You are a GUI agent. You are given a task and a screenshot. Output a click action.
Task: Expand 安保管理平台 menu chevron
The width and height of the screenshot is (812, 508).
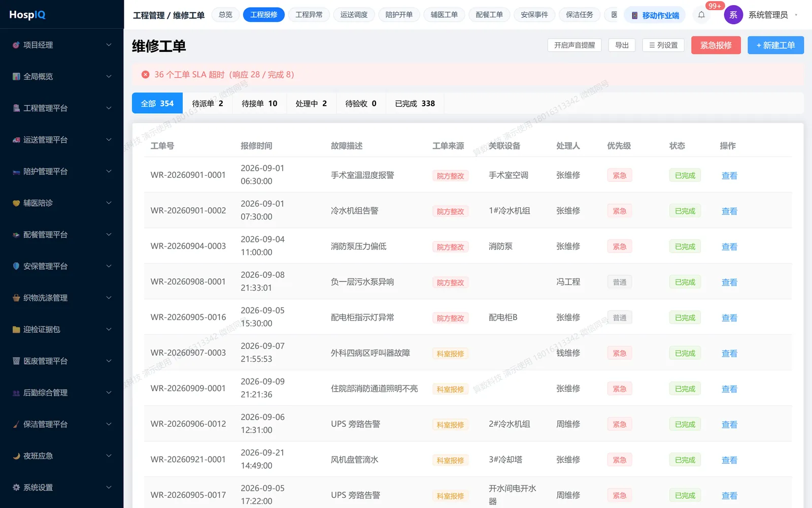coord(109,266)
